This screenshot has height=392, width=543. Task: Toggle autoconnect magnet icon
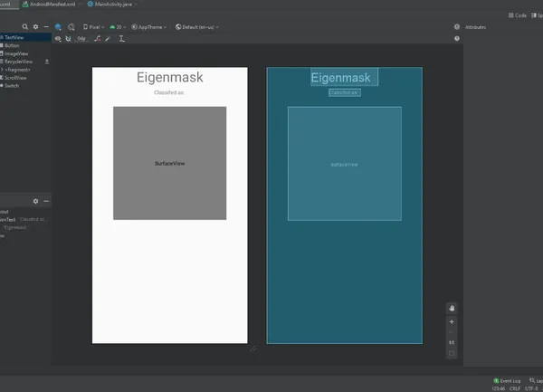[68, 39]
